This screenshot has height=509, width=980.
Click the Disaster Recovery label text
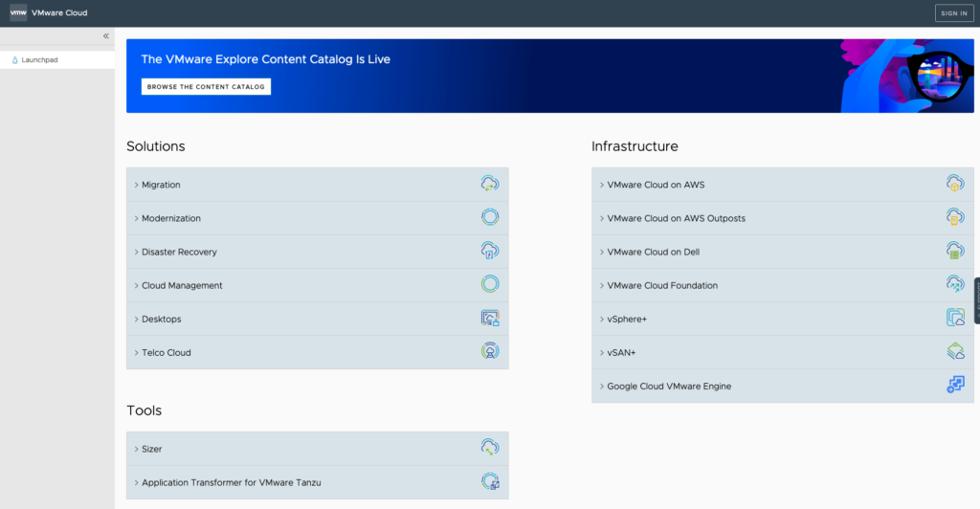coord(179,253)
